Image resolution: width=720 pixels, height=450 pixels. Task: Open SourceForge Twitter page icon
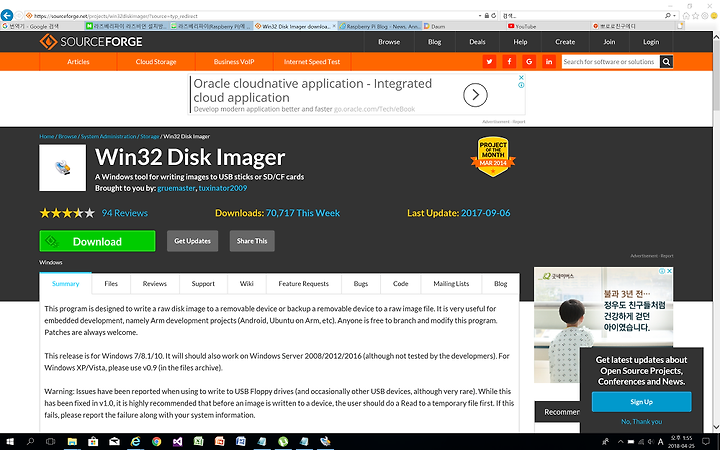[x=489, y=62]
